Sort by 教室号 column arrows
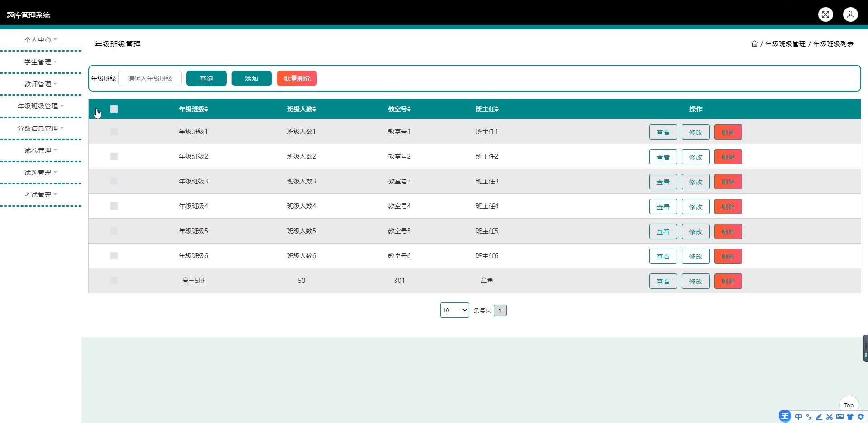The width and height of the screenshot is (868, 423). [409, 109]
